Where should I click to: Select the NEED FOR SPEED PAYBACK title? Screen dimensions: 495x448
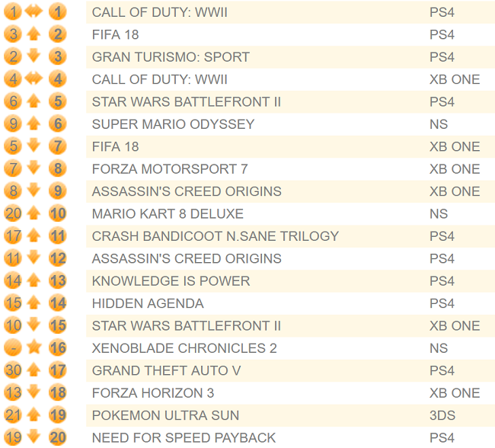coord(184,438)
